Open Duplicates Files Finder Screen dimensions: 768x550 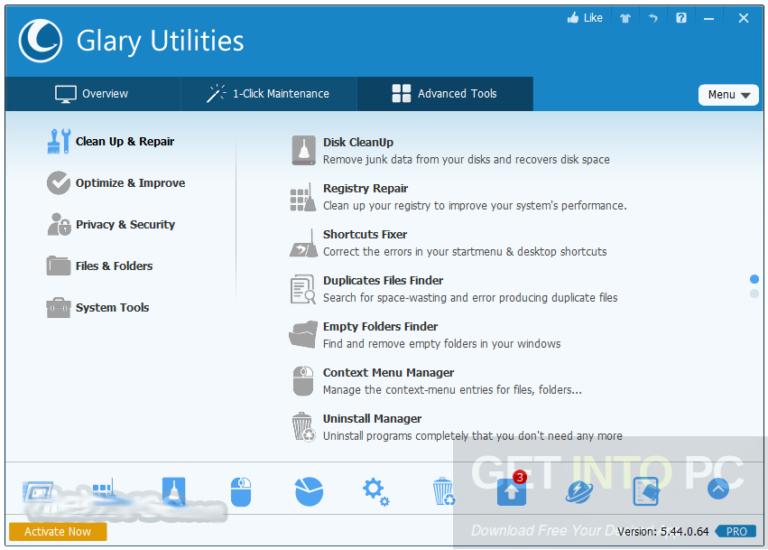pos(454,288)
